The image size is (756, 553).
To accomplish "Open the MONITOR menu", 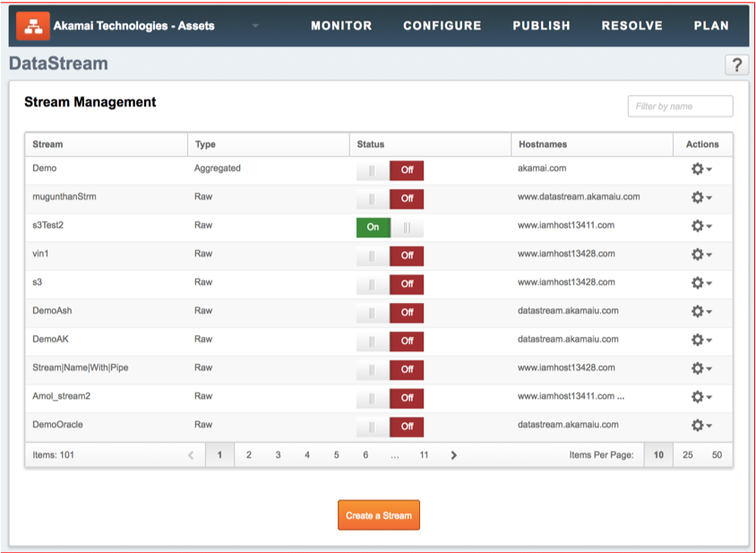I will coord(341,26).
